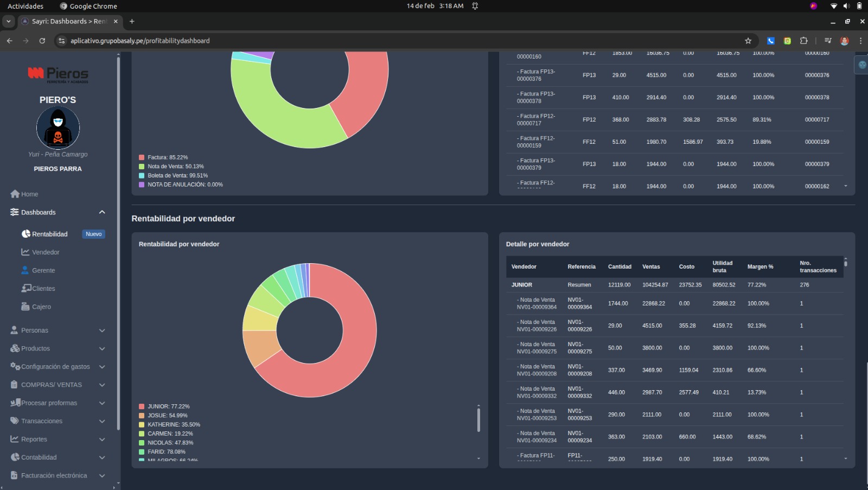This screenshot has height=490, width=868.
Task: Open the Clientes sidebar icon
Action: pyautogui.click(x=26, y=288)
